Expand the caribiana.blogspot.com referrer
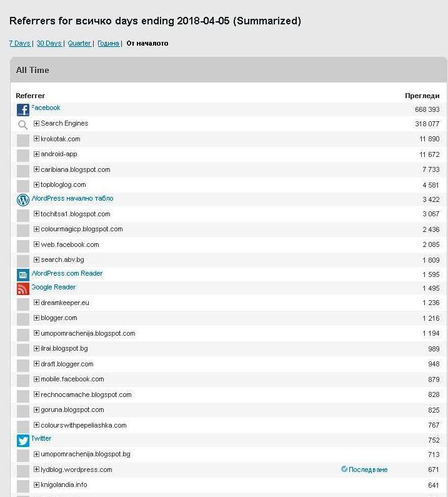 [x=36, y=169]
